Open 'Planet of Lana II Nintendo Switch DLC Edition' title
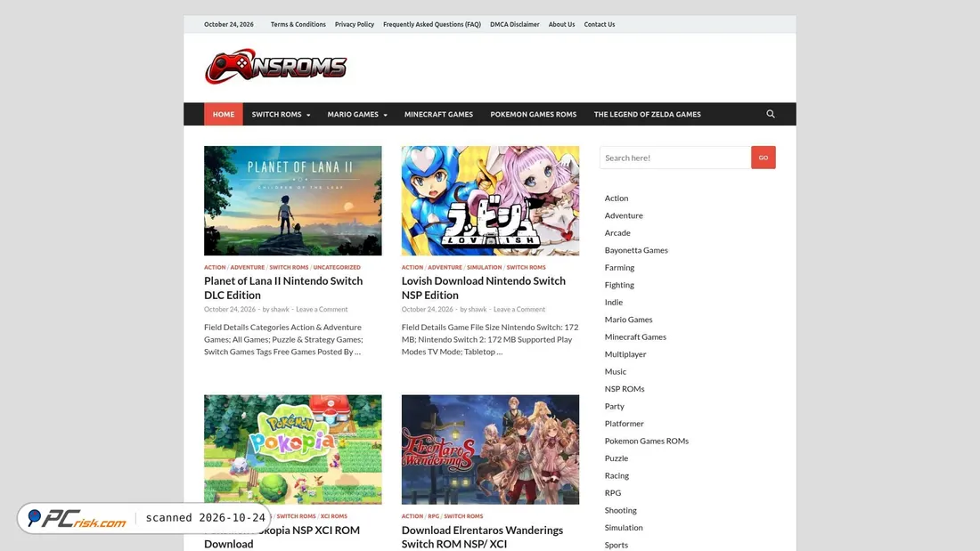 click(x=283, y=288)
